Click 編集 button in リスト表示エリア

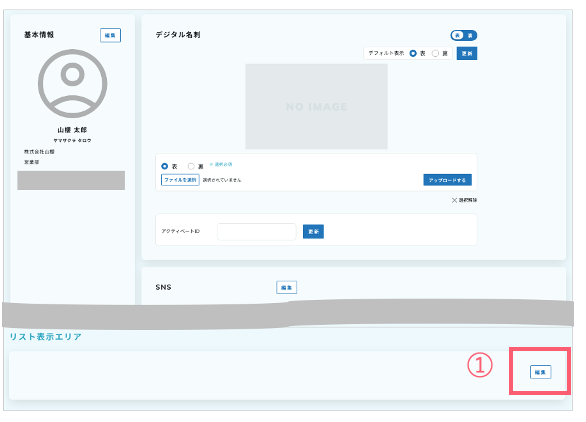tap(540, 372)
